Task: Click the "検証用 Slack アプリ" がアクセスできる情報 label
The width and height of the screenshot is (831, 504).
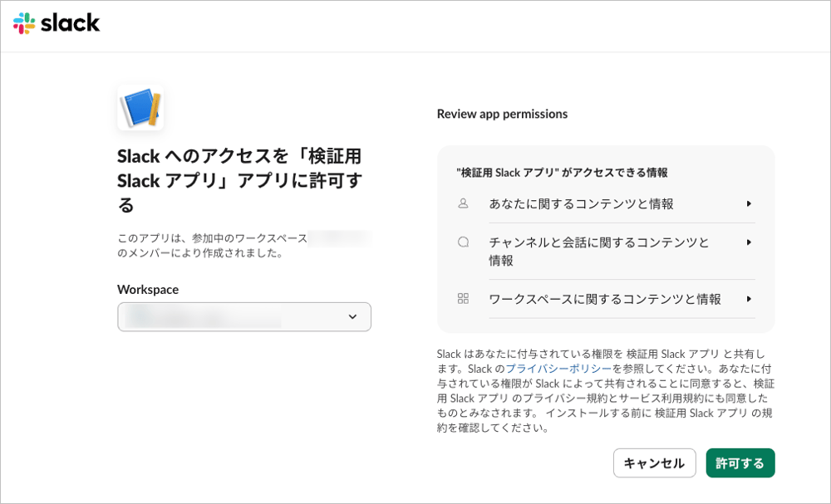Action: coord(562,173)
